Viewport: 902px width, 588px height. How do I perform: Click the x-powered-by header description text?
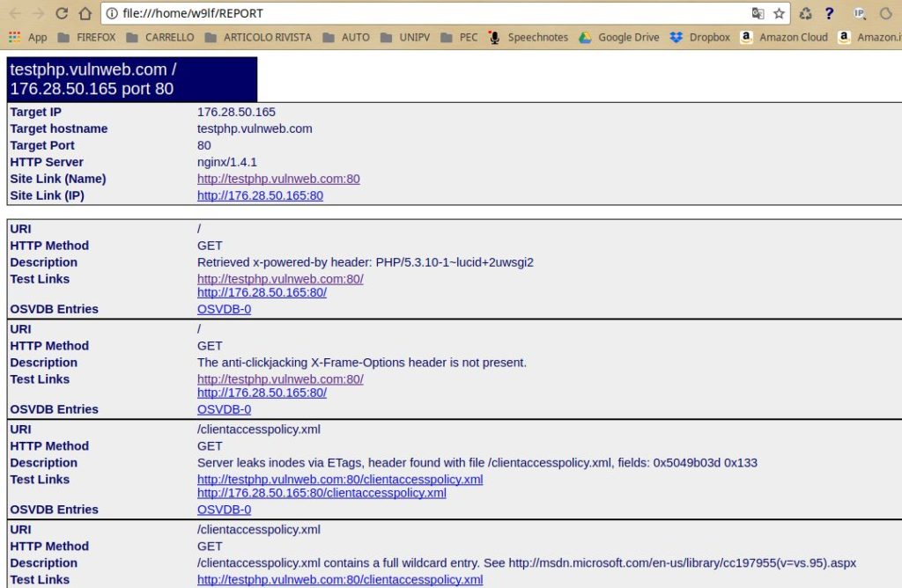(x=366, y=262)
